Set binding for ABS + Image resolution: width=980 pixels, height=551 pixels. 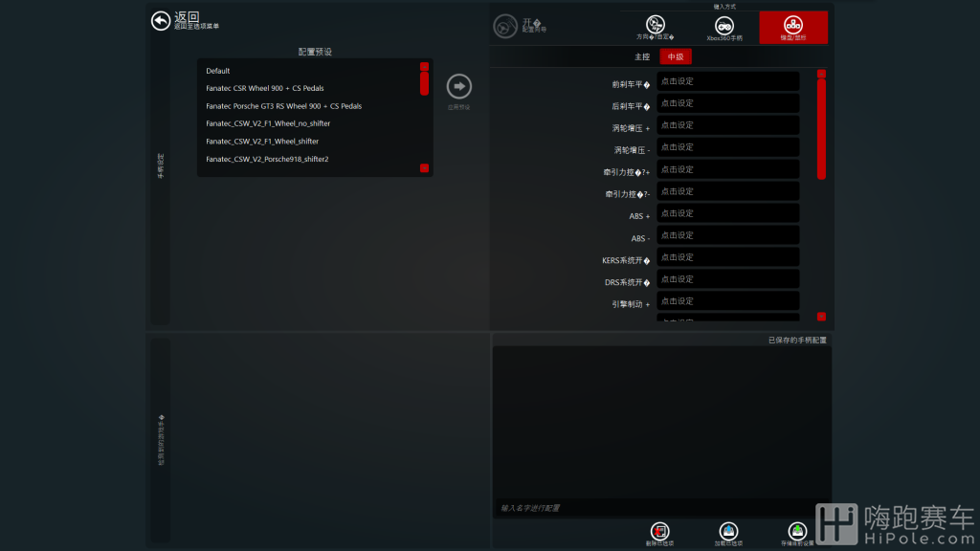[x=728, y=213]
